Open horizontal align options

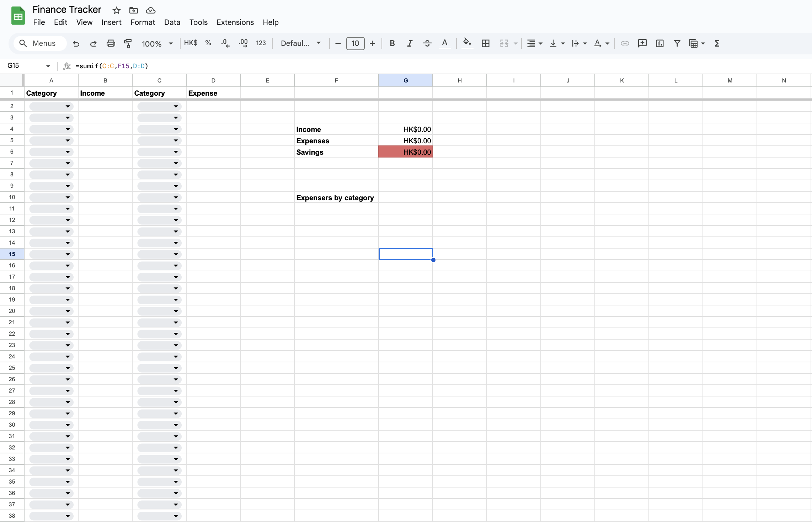534,43
